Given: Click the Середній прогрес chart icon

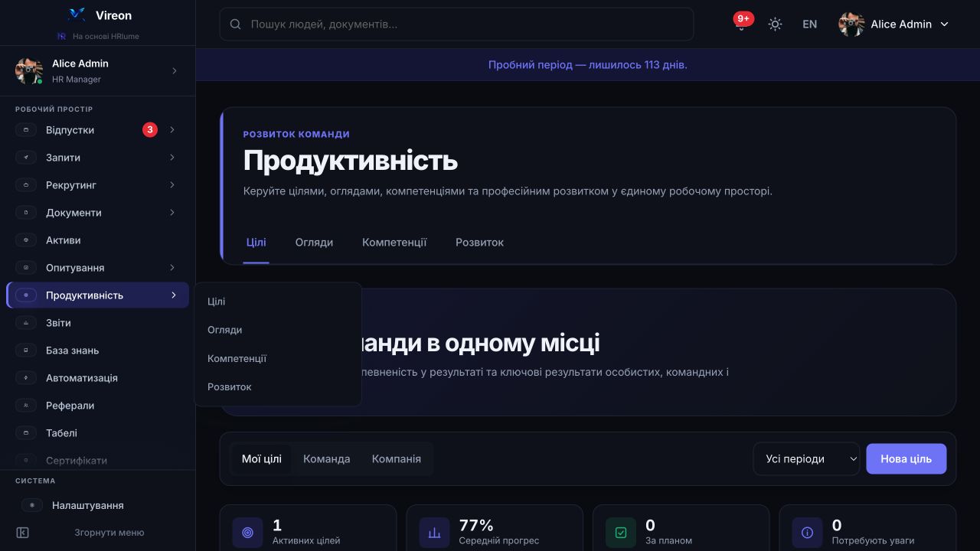Looking at the screenshot, I should pyautogui.click(x=434, y=533).
